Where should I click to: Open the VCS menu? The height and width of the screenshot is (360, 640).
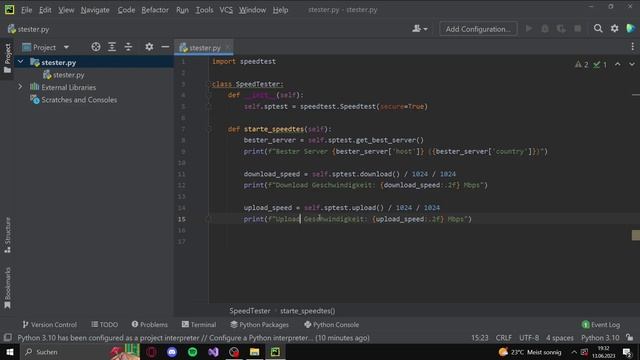click(226, 10)
